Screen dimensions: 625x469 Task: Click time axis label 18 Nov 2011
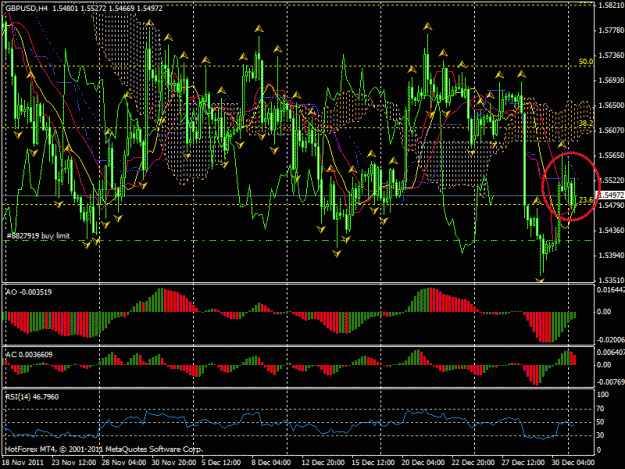[22, 463]
